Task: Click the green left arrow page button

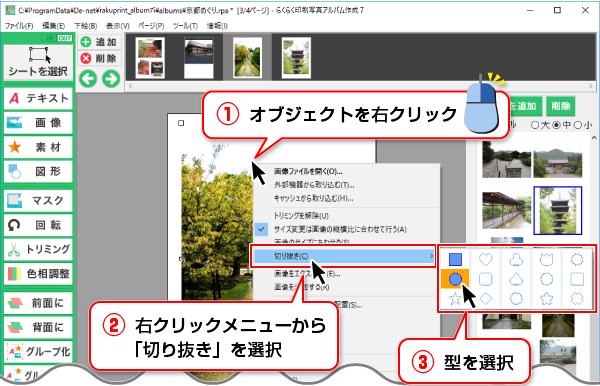Action: click(x=88, y=79)
